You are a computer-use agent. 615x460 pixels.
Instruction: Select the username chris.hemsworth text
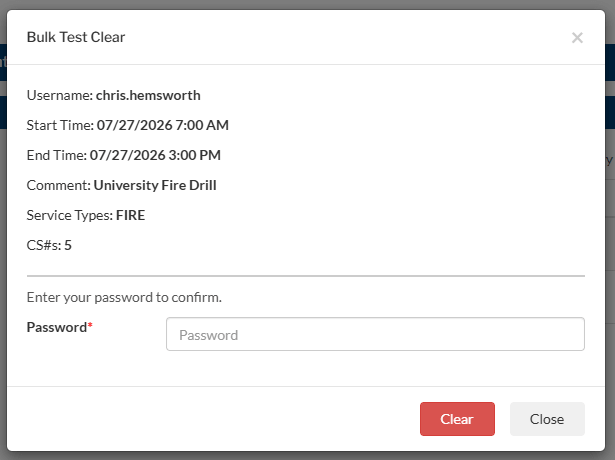click(x=148, y=95)
